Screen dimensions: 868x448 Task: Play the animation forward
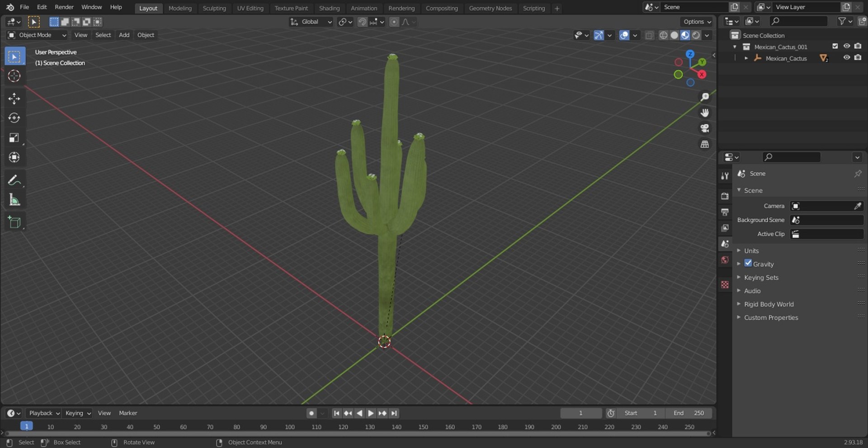pyautogui.click(x=371, y=413)
